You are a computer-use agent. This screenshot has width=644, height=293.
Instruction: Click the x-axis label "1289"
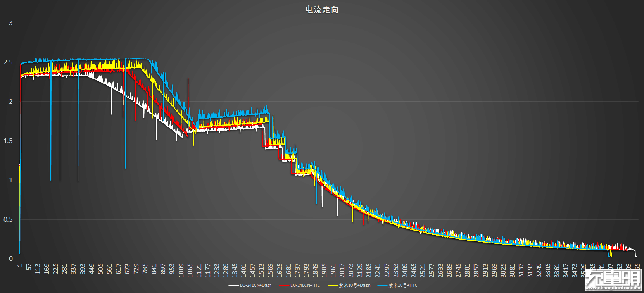[x=226, y=270]
